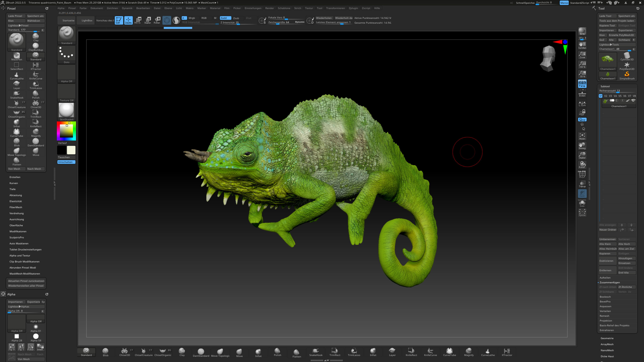Expand the Erstellen brush section
The width and height of the screenshot is (644, 362).
(15, 177)
